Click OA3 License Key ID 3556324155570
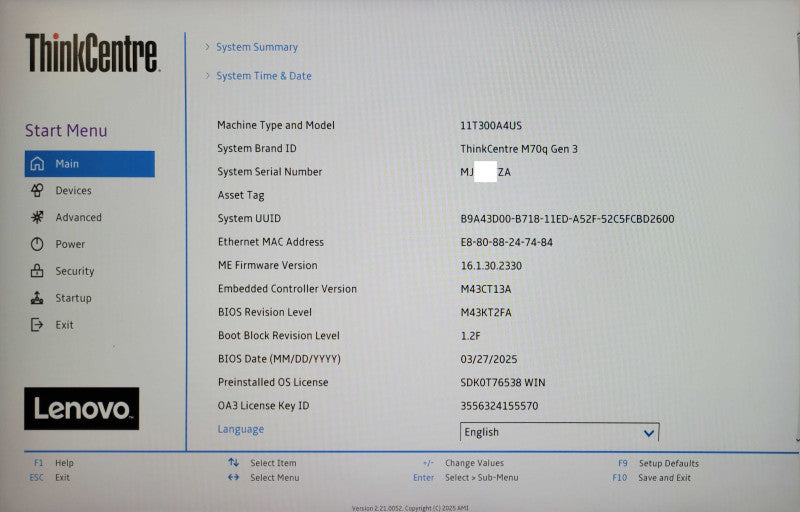This screenshot has height=512, width=800. click(499, 406)
